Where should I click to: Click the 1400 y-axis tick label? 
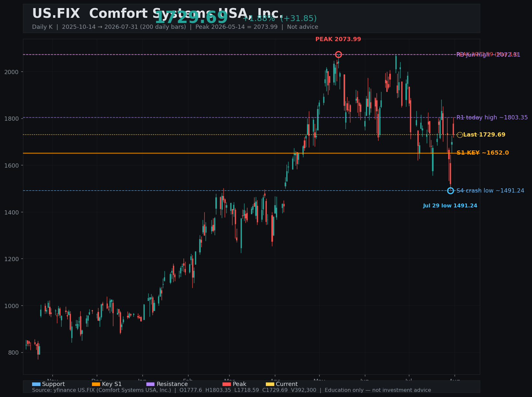coord(11,212)
